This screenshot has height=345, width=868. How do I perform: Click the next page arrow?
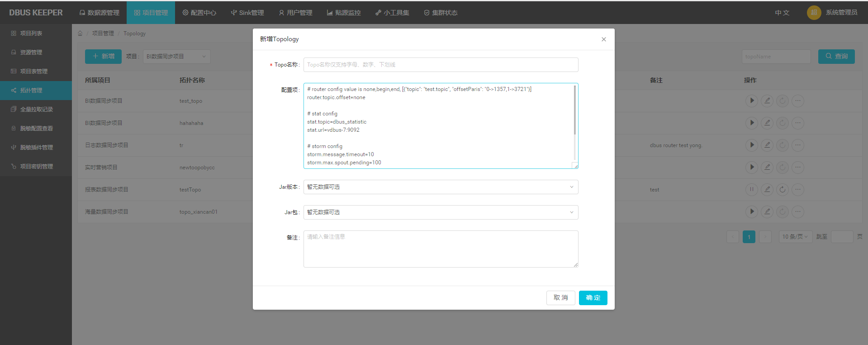coord(765,237)
